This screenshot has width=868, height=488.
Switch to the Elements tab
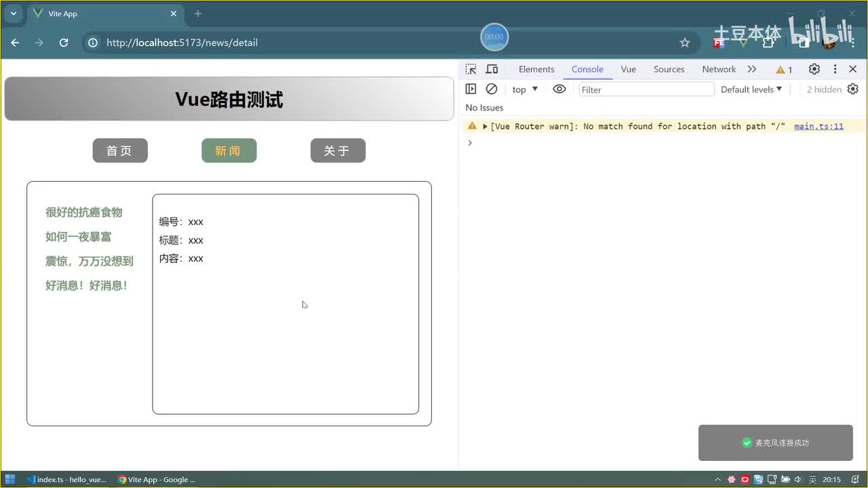536,69
